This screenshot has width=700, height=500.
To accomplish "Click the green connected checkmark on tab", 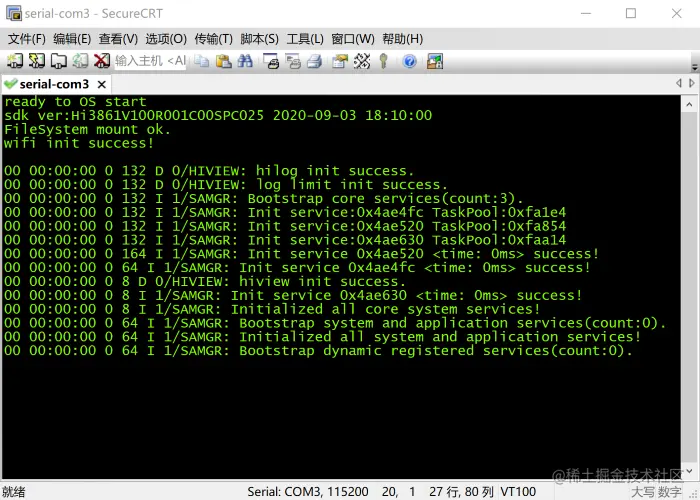I will tap(10, 83).
